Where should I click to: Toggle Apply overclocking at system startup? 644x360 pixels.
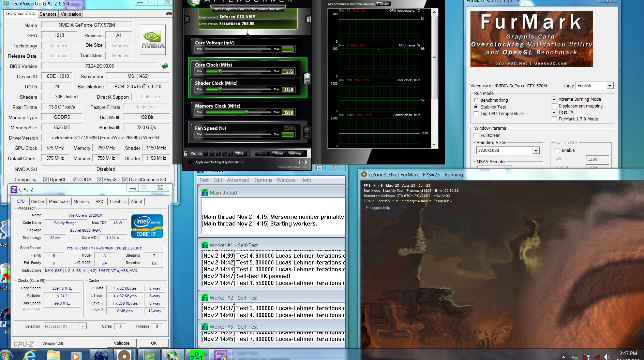pos(190,162)
